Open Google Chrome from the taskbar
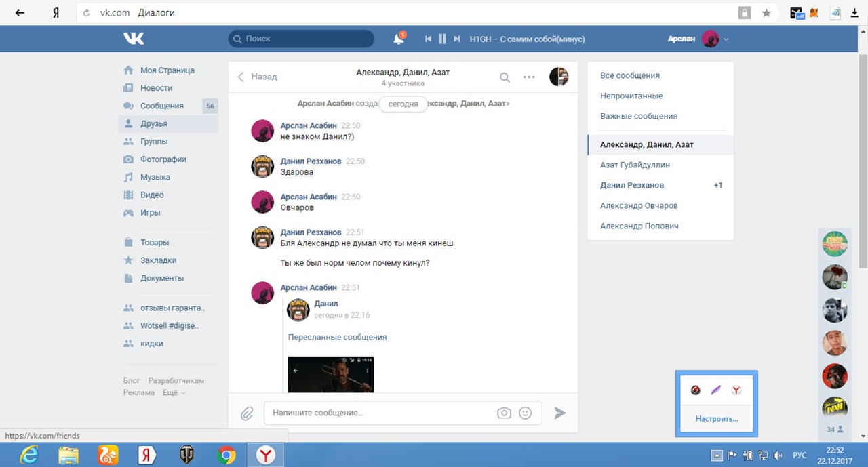This screenshot has height=467, width=868. 226,455
